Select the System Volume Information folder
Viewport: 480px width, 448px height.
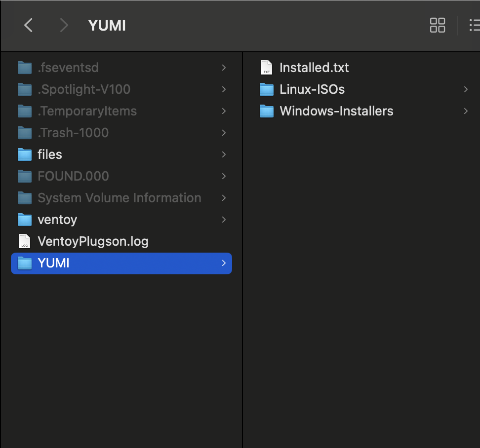tap(121, 198)
